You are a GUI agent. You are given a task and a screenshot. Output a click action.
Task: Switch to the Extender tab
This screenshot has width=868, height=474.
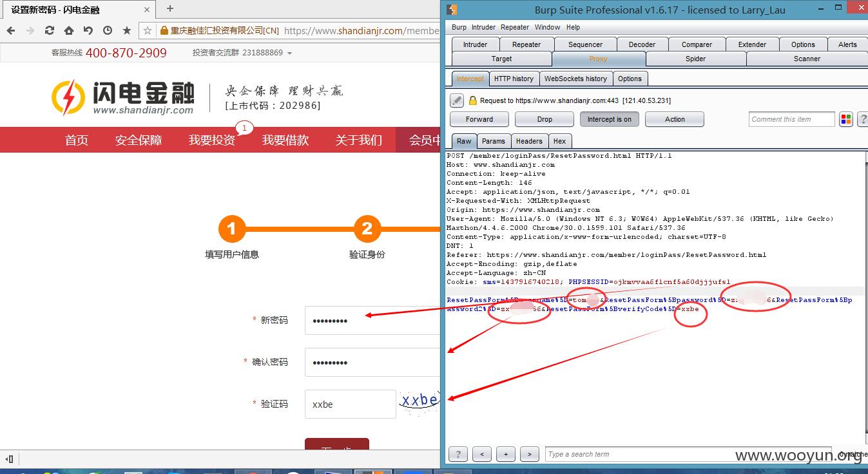click(x=752, y=44)
